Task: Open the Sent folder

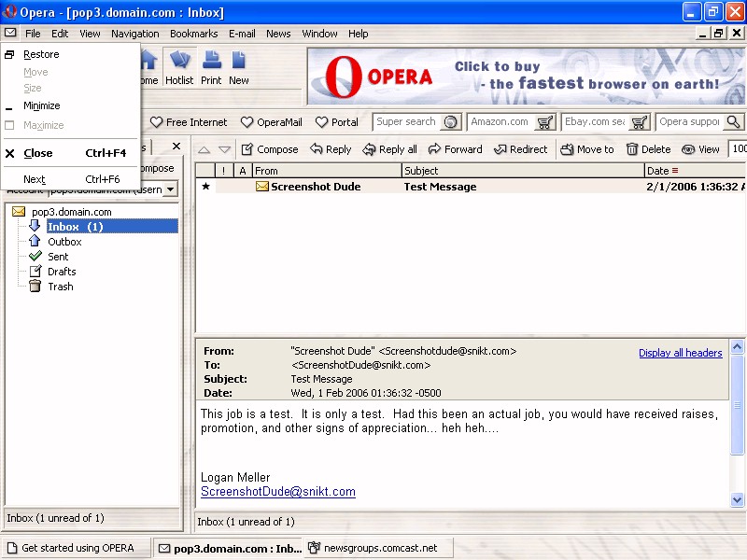Action: [x=58, y=257]
